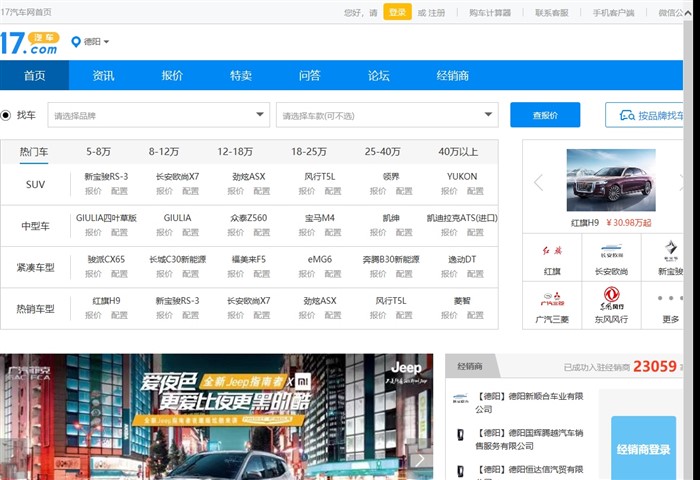Click the 中型车 category label

tap(35, 226)
